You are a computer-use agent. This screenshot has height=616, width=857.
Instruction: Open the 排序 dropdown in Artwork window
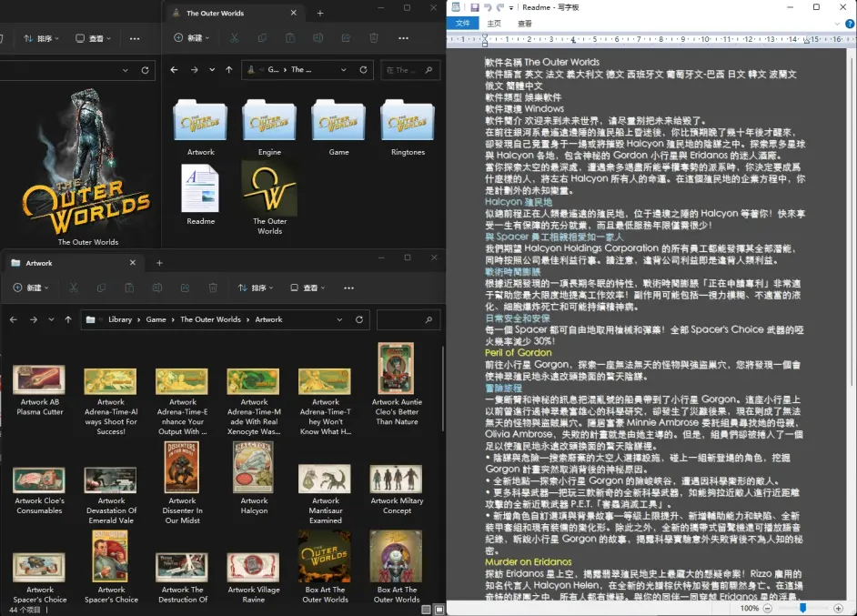click(x=256, y=288)
